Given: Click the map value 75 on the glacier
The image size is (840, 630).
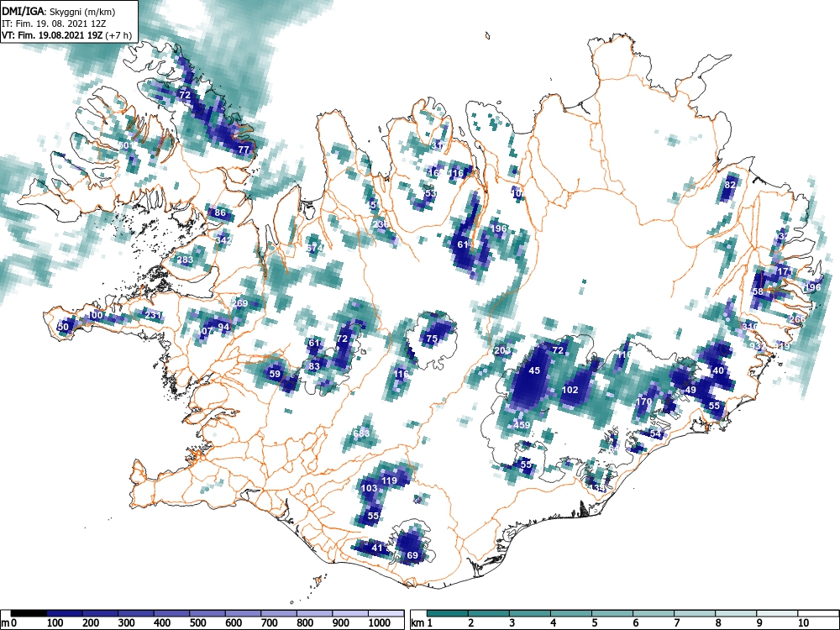Looking at the screenshot, I should click(x=432, y=339).
